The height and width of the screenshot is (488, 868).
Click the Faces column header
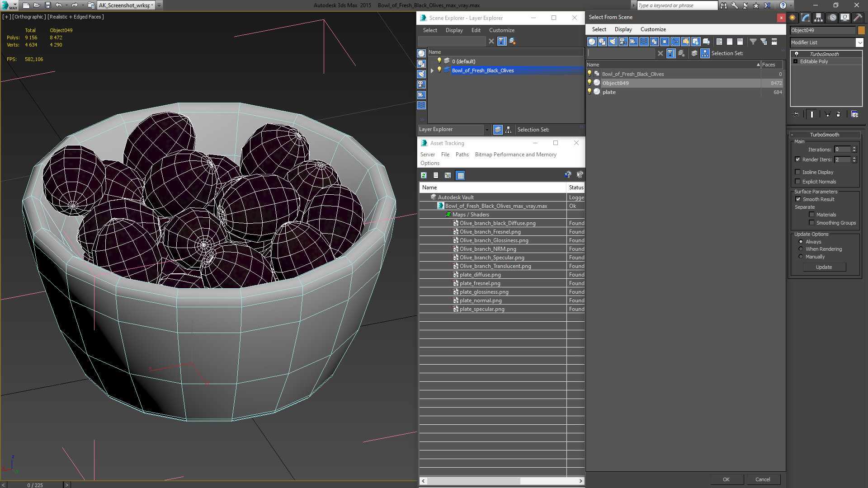(x=772, y=65)
